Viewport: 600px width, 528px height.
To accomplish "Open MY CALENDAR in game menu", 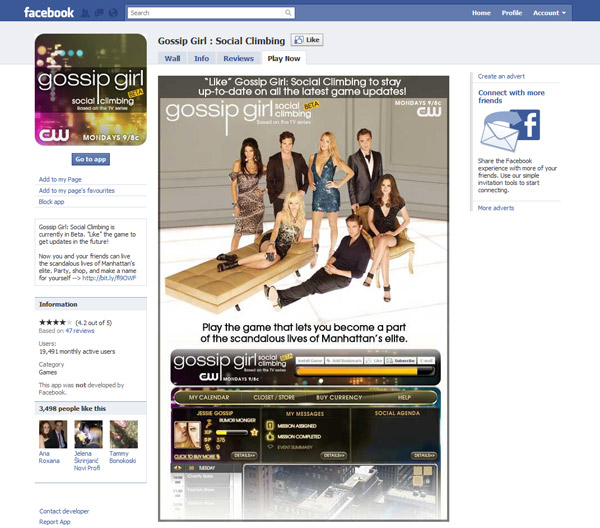I will (x=209, y=398).
